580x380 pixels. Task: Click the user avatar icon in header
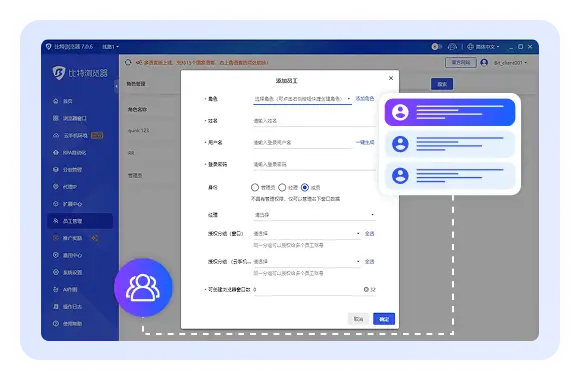(484, 63)
